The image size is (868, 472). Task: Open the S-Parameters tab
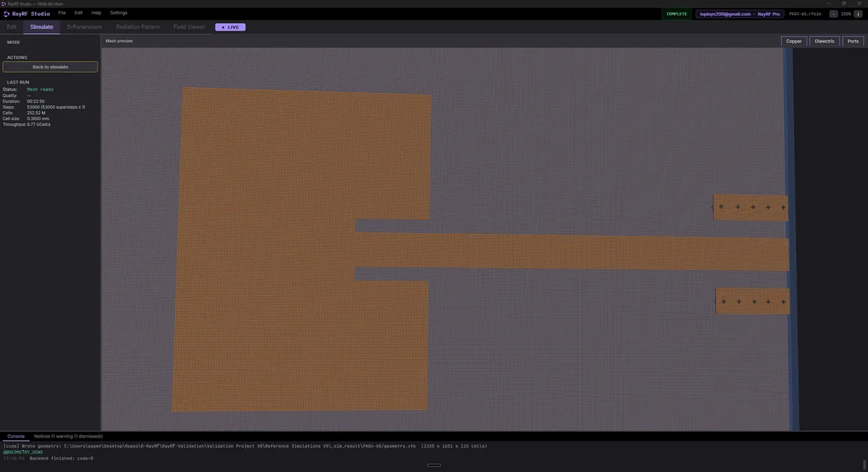(x=84, y=27)
